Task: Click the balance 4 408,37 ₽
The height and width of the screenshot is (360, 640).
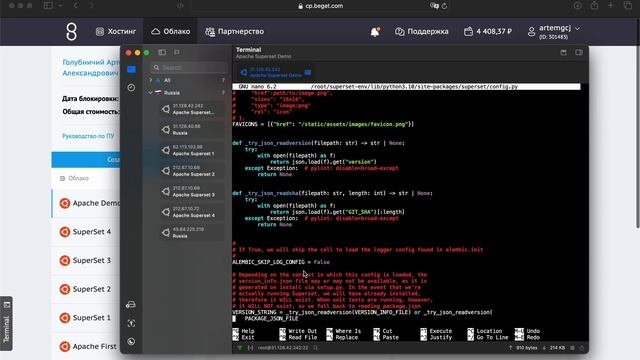Action: [x=488, y=31]
